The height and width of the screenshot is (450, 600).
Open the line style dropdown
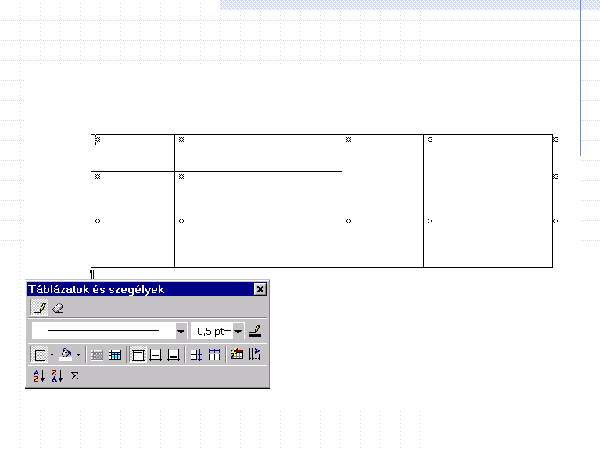click(181, 330)
